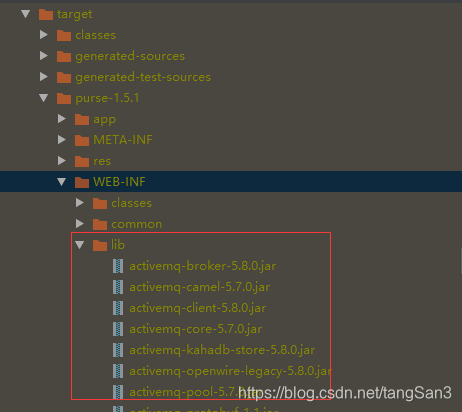The height and width of the screenshot is (412, 462).
Task: Click the activemq-kahadb-store jar archive icon
Action: click(x=118, y=350)
